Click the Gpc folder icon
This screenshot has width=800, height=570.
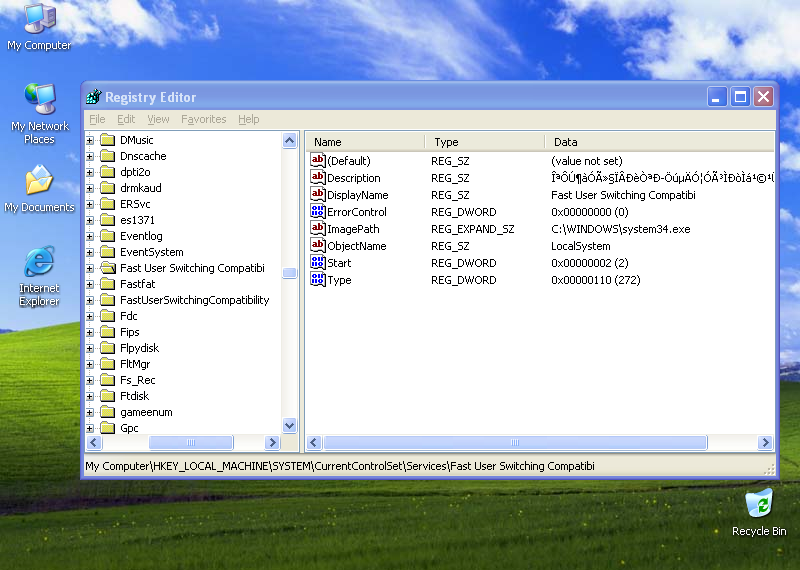[108, 428]
